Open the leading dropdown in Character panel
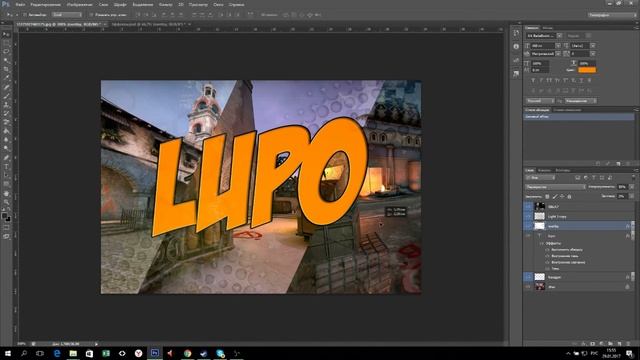 (x=593, y=46)
